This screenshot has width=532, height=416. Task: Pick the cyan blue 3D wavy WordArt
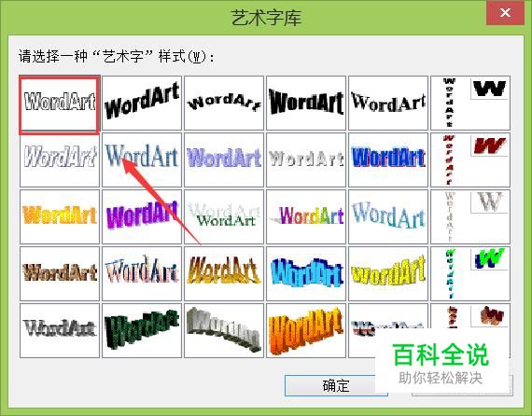(306, 274)
